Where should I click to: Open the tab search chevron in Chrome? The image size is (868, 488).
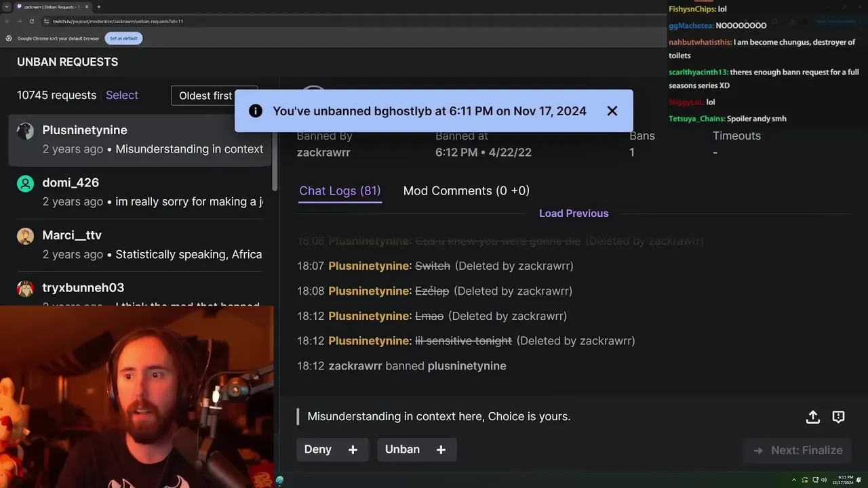pos(6,7)
